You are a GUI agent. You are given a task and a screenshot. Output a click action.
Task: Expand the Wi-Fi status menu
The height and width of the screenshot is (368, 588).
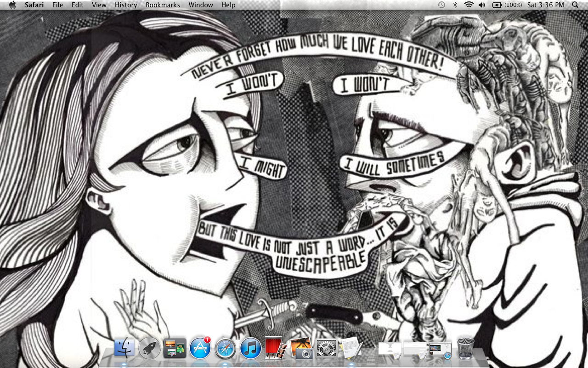[x=469, y=5]
